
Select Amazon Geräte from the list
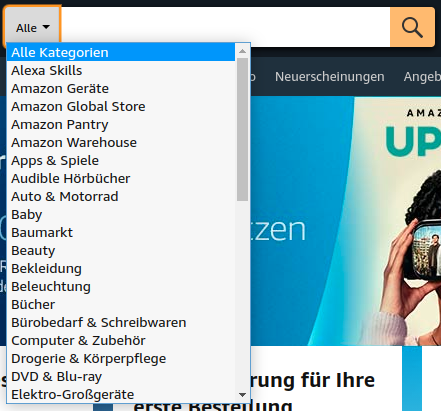coord(121,88)
